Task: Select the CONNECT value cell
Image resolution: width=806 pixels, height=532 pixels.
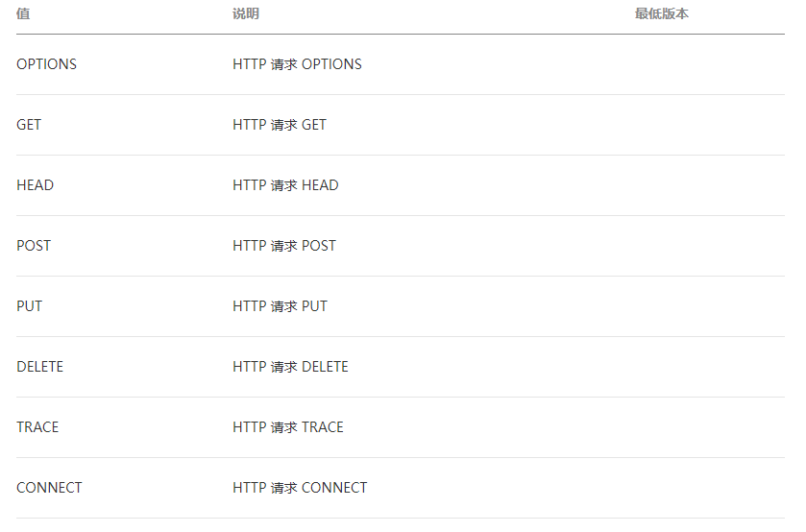Action: pos(49,488)
